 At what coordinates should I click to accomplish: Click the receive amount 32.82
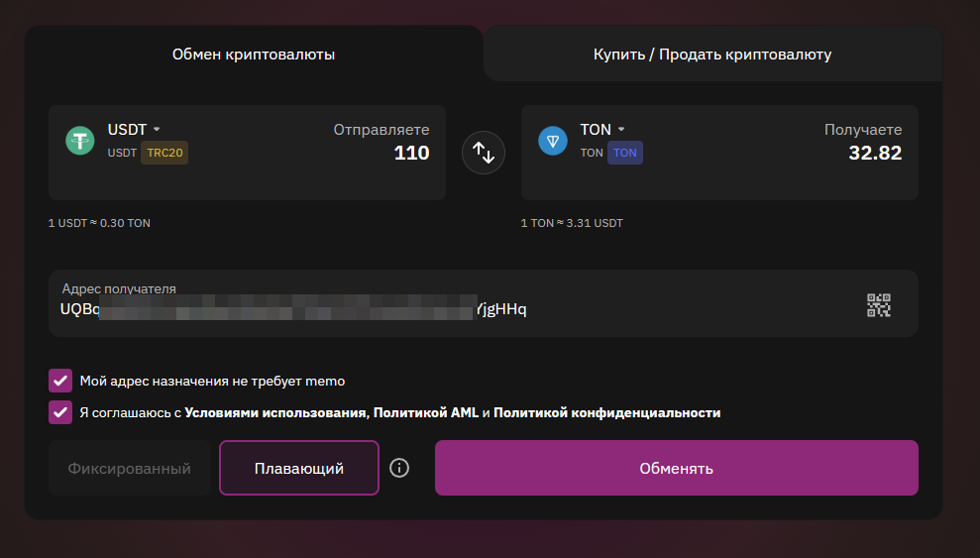[875, 153]
